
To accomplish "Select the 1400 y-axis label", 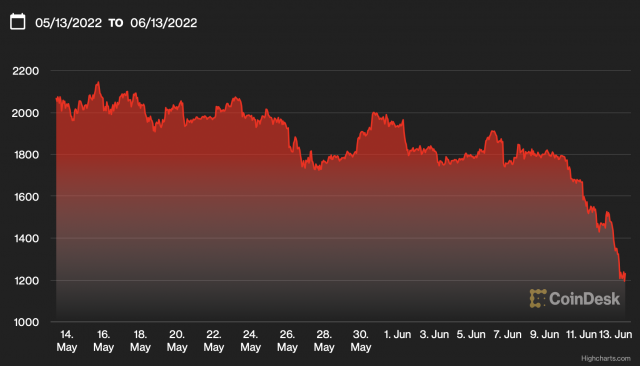I will 26,238.
